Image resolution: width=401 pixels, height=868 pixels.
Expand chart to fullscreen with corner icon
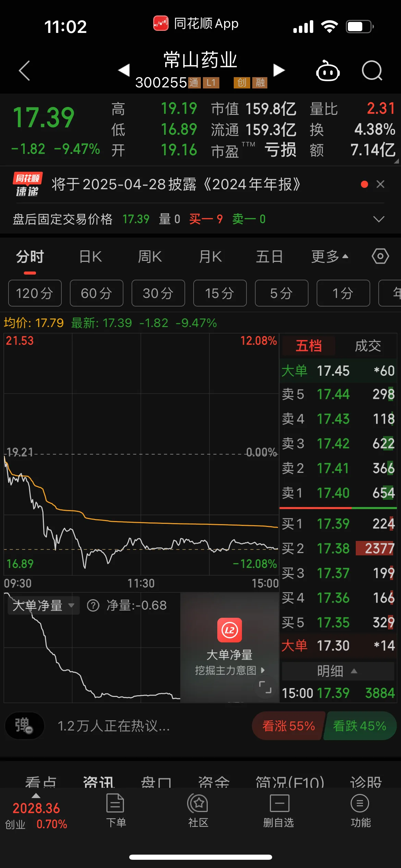(265, 687)
